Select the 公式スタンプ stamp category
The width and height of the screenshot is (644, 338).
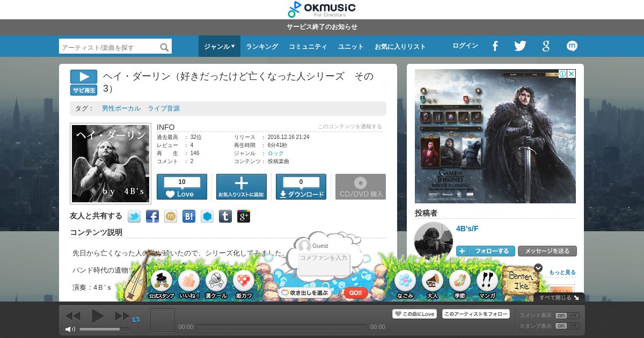coord(162,284)
